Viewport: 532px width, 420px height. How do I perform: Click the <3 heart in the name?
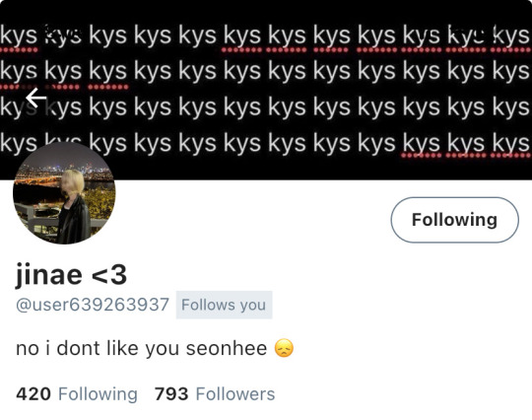[x=109, y=275]
